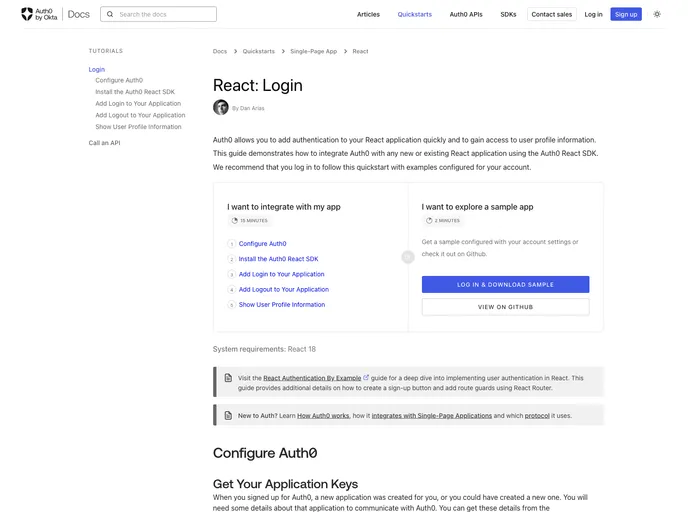Click the Sign up button
The image size is (688, 512).
(626, 15)
